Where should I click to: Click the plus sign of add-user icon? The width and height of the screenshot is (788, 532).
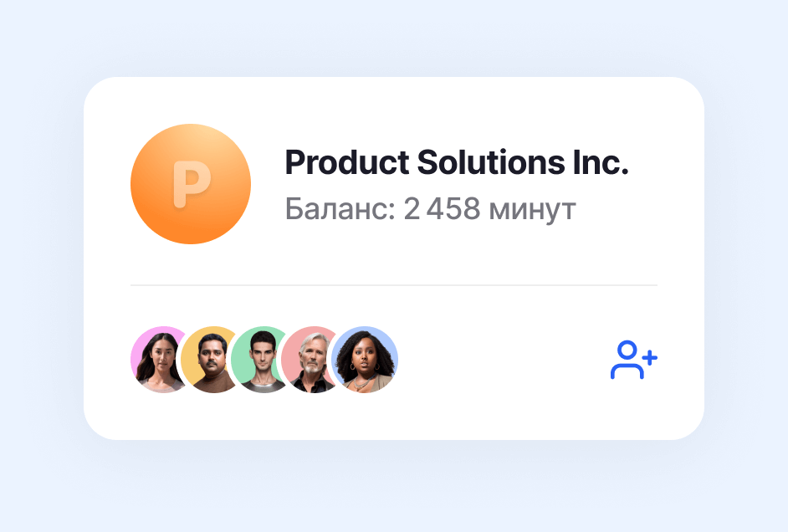pos(650,358)
